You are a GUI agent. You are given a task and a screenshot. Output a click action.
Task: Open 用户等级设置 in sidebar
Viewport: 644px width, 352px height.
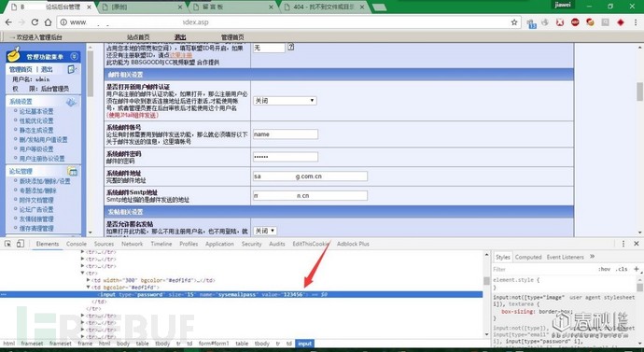36,149
